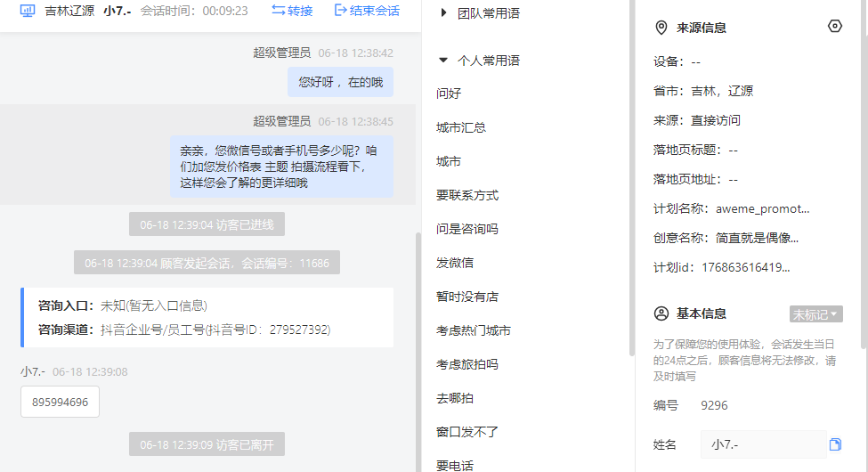Select the 窗口发不了 quick phrase
The width and height of the screenshot is (868, 472).
(467, 432)
